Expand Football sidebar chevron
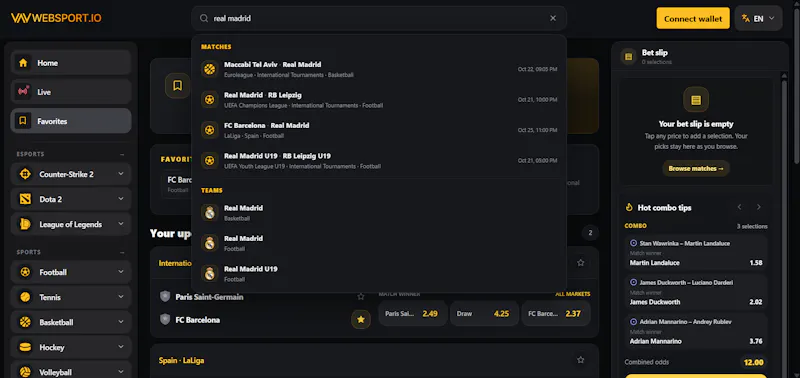Screen dimensions: 800x378 (x=121, y=272)
